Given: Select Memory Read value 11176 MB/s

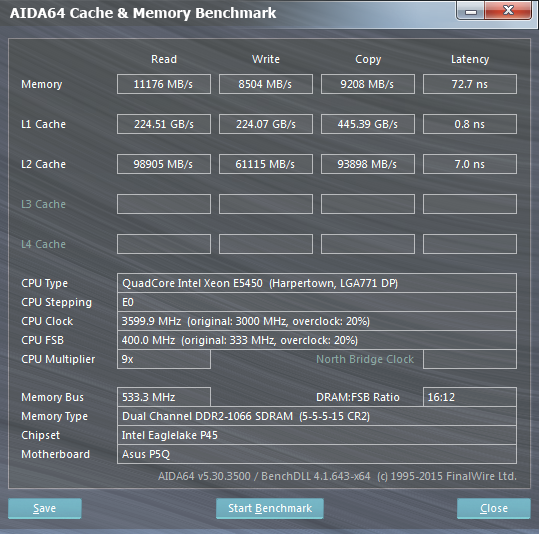Looking at the screenshot, I should point(164,84).
